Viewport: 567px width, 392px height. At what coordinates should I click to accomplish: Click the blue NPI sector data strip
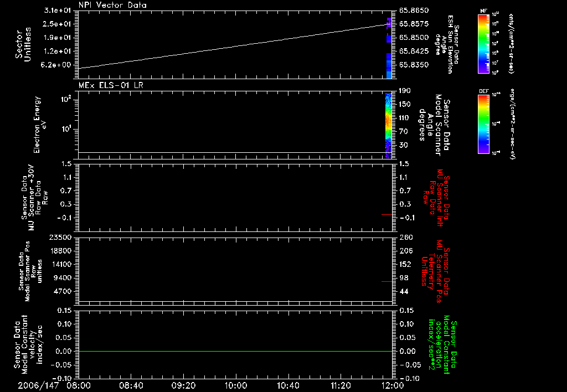[389, 48]
